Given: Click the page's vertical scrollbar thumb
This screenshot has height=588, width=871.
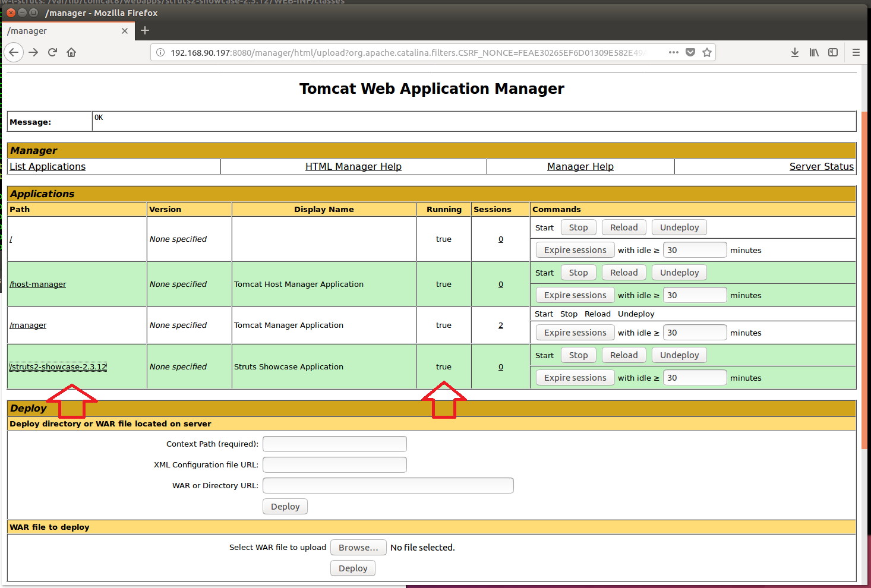Looking at the screenshot, I should click(x=864, y=279).
